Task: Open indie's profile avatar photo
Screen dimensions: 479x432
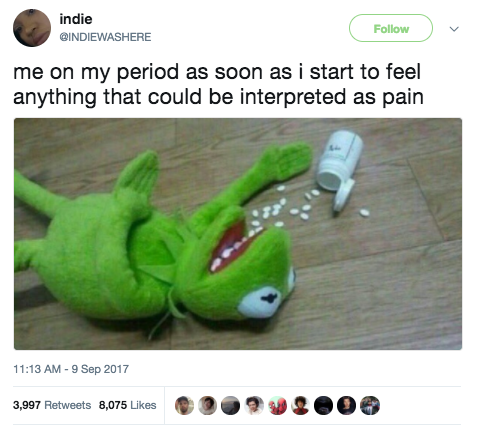Action: [32, 28]
